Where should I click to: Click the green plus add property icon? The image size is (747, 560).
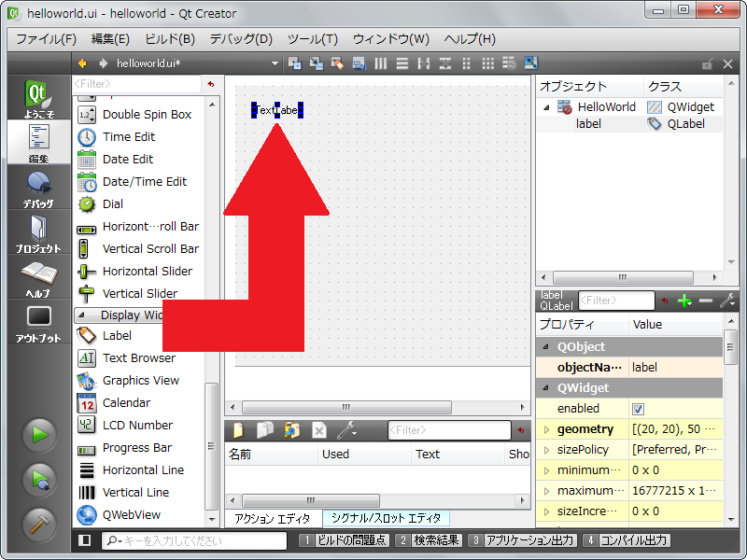684,301
